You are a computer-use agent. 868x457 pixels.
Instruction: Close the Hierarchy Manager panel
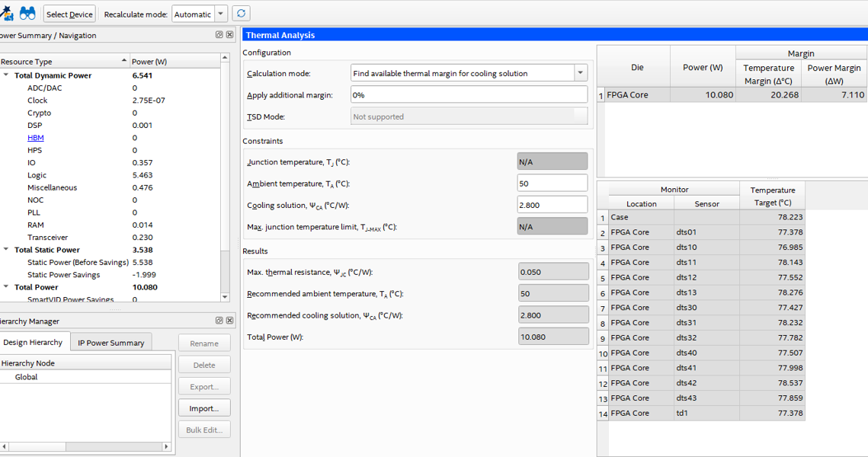click(x=229, y=321)
